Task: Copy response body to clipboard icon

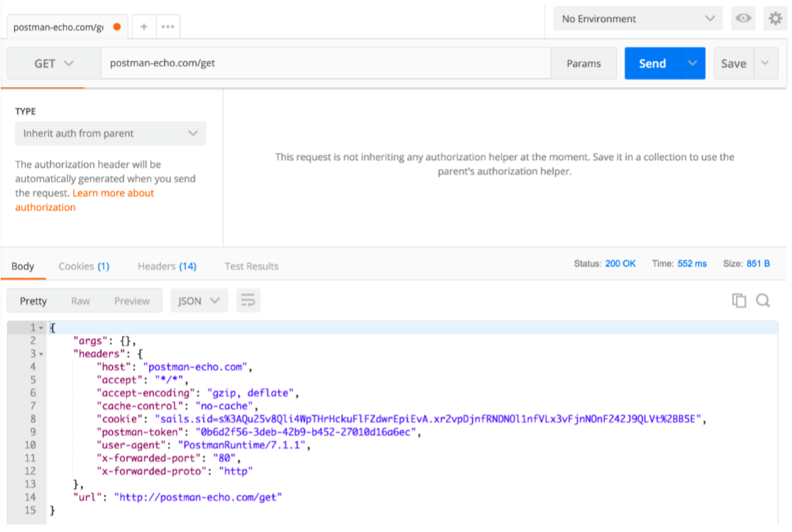Action: [x=739, y=300]
